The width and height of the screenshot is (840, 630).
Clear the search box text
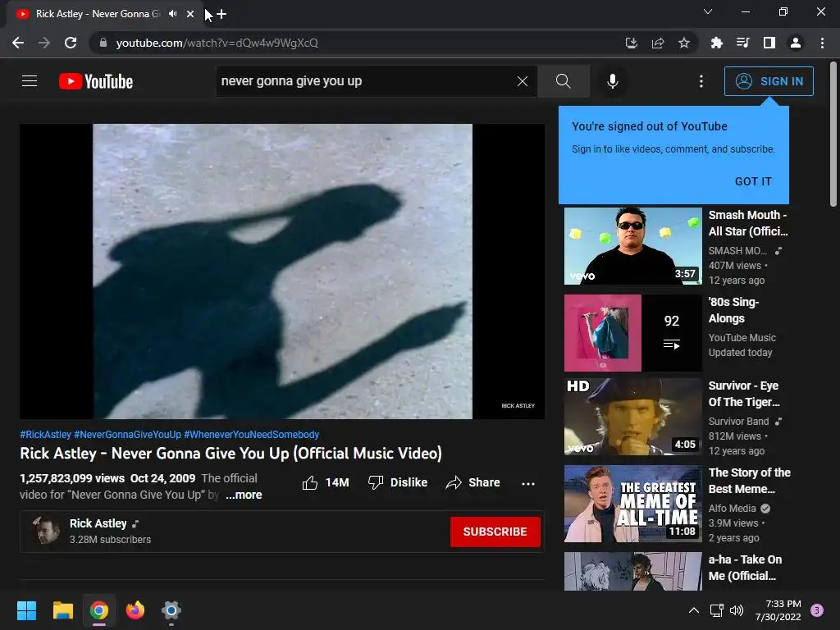coord(523,81)
